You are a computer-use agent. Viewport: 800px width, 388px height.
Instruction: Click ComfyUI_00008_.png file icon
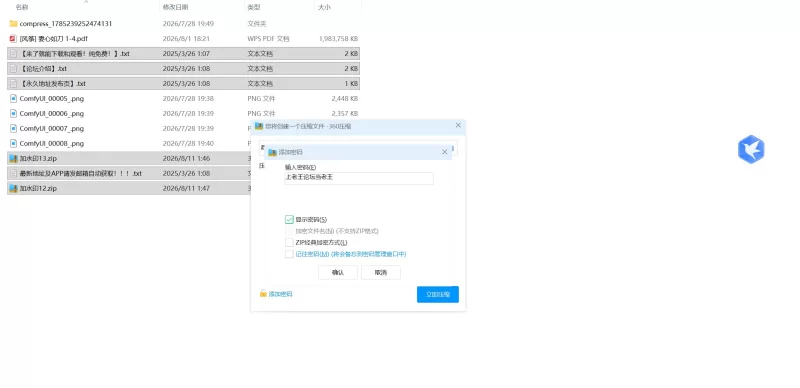click(x=14, y=143)
